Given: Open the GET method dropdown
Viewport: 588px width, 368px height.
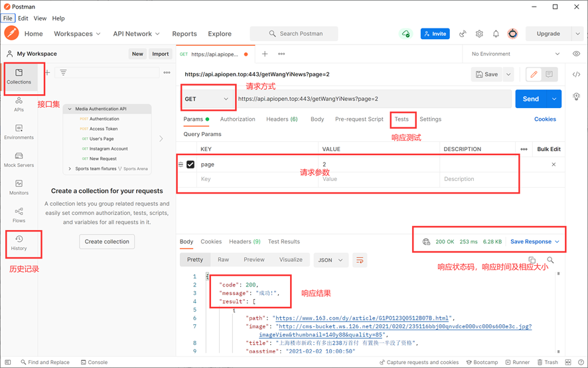Looking at the screenshot, I should (206, 99).
